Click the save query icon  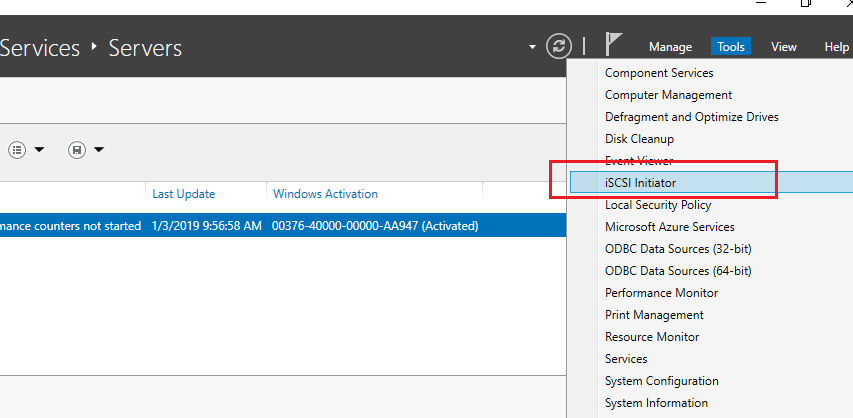(77, 150)
